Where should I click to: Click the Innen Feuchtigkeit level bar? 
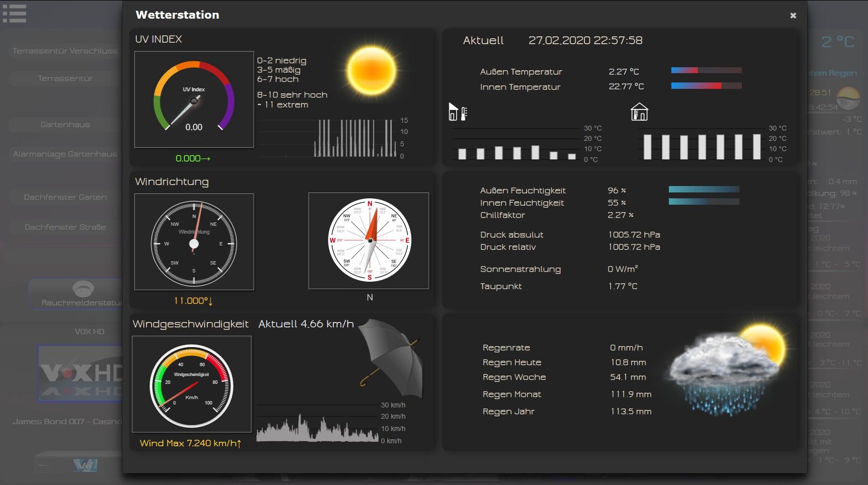[704, 202]
